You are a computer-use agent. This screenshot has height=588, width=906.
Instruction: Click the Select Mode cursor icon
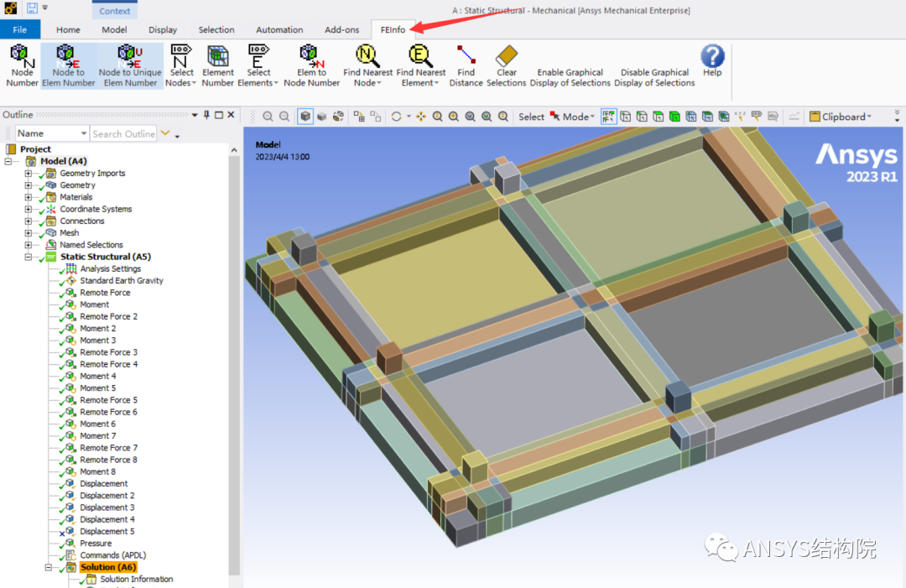(x=555, y=116)
